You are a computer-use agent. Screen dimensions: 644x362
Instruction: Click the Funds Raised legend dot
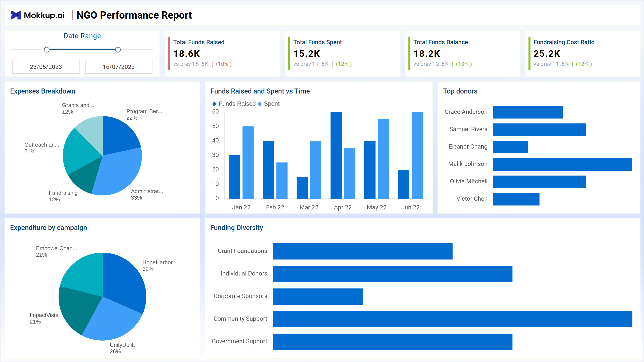tap(214, 104)
